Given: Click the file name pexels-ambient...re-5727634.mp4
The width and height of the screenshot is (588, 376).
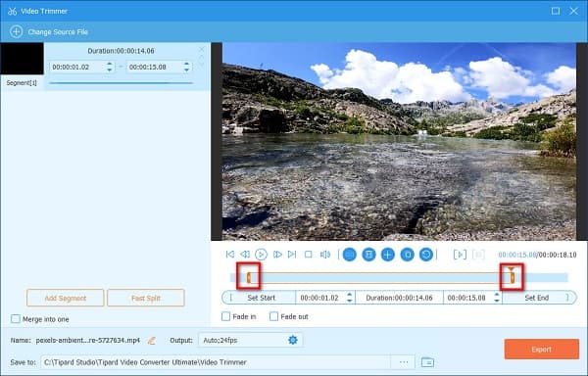Looking at the screenshot, I should click(88, 341).
